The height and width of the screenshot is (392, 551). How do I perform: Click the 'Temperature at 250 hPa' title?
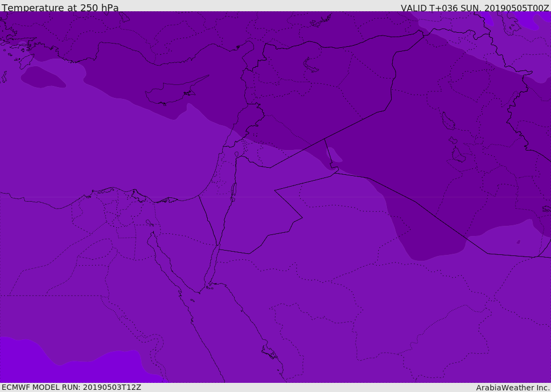60,8
